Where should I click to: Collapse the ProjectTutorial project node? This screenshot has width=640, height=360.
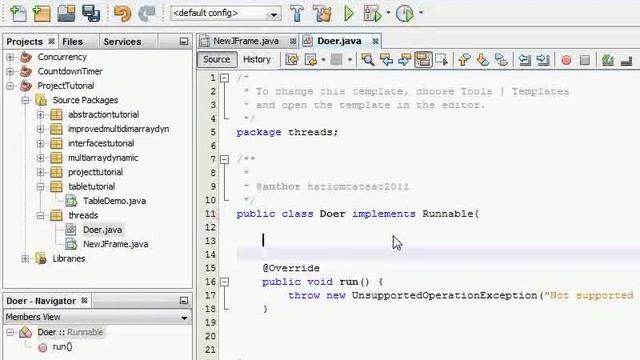point(10,86)
